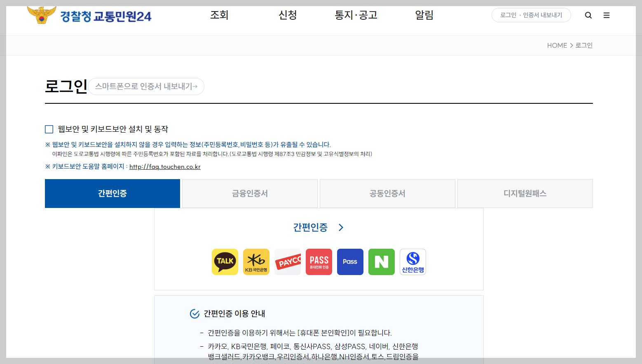Click 스마트폰으로 인증서 내보내기 button
Image resolution: width=642 pixels, height=364 pixels.
146,86
